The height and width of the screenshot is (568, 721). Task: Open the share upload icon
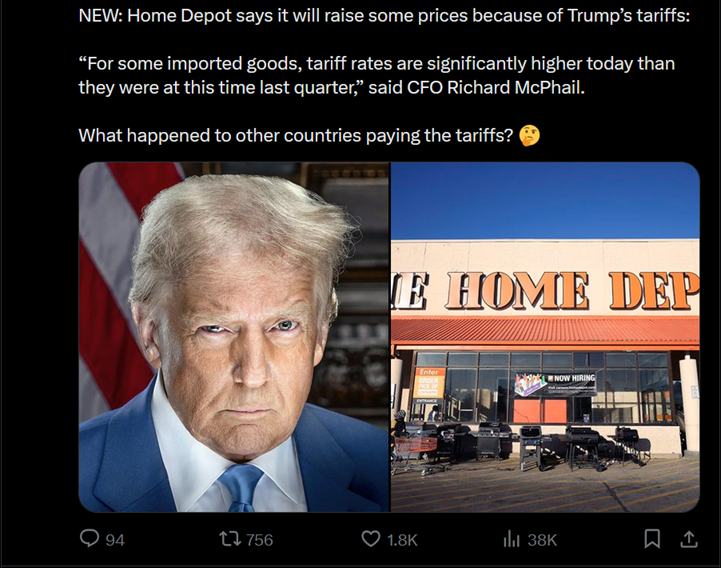click(x=688, y=539)
